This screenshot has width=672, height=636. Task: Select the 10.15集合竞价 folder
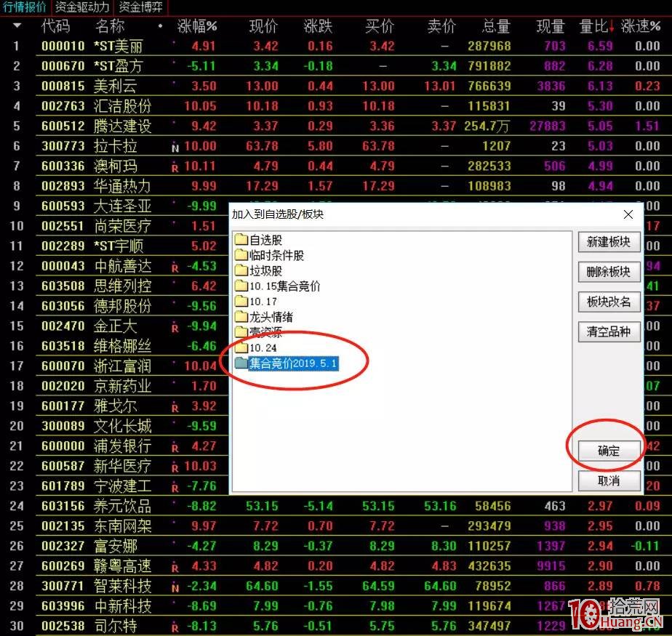point(278,286)
